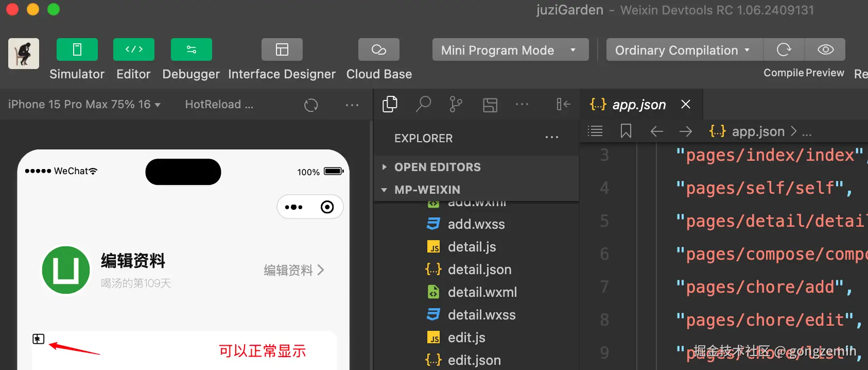868x370 pixels.
Task: Click the mini program menu dots capsule
Action: (x=293, y=207)
